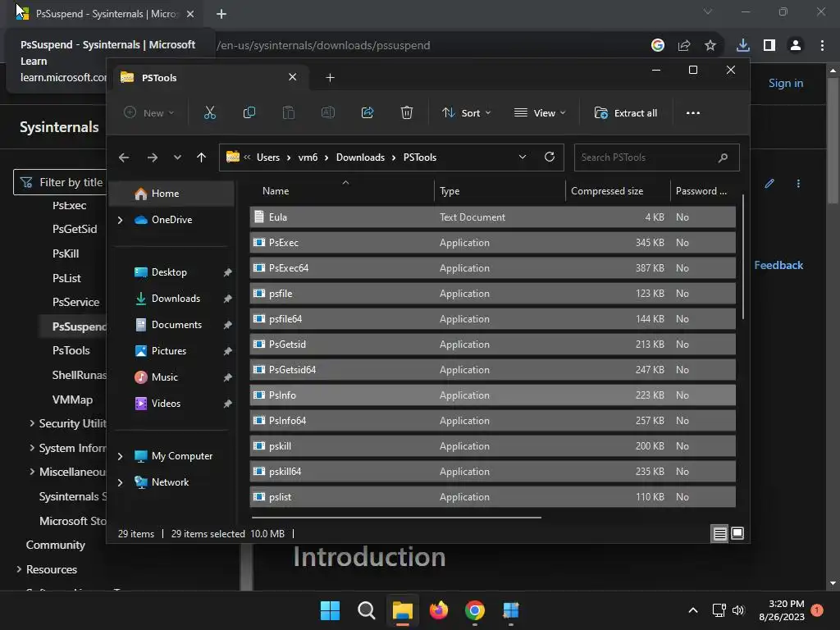Go back with the Explorer back arrow

(124, 157)
